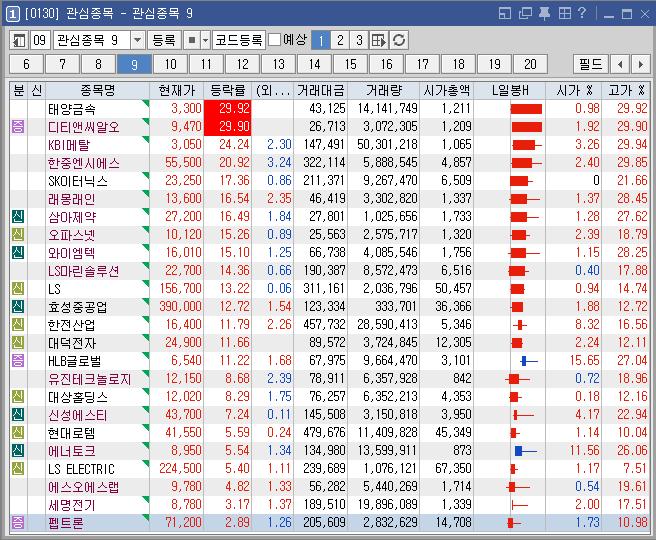The height and width of the screenshot is (540, 656).
Task: Click the 신 badge on 에너토크 row
Action: coord(18,450)
